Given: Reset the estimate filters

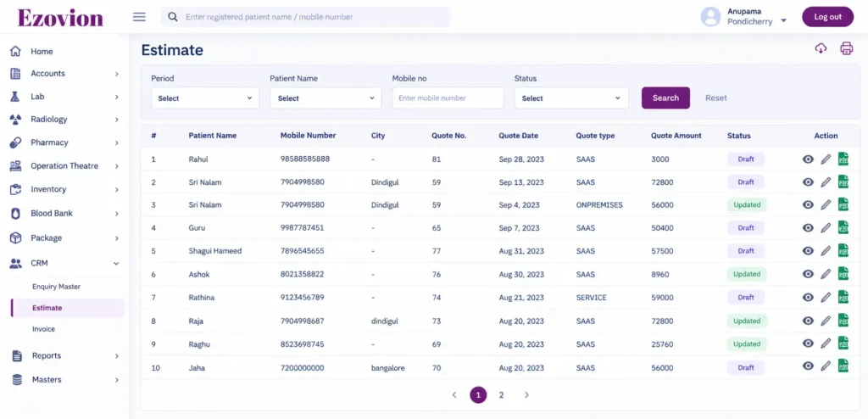Looking at the screenshot, I should pyautogui.click(x=715, y=98).
